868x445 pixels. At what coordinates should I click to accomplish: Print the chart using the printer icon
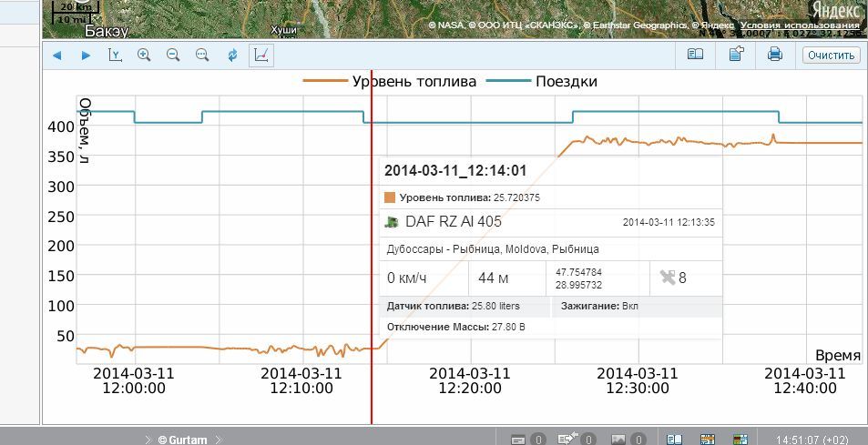point(774,55)
